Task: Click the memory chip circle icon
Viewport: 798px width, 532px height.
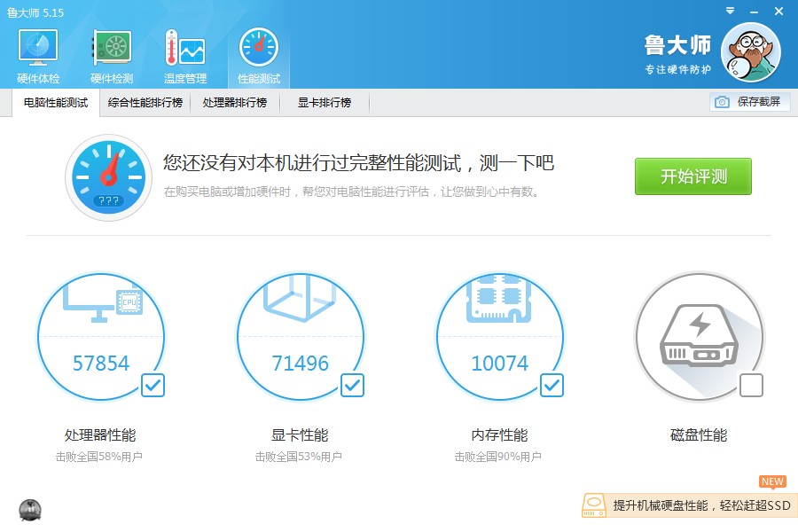Action: pos(500,337)
